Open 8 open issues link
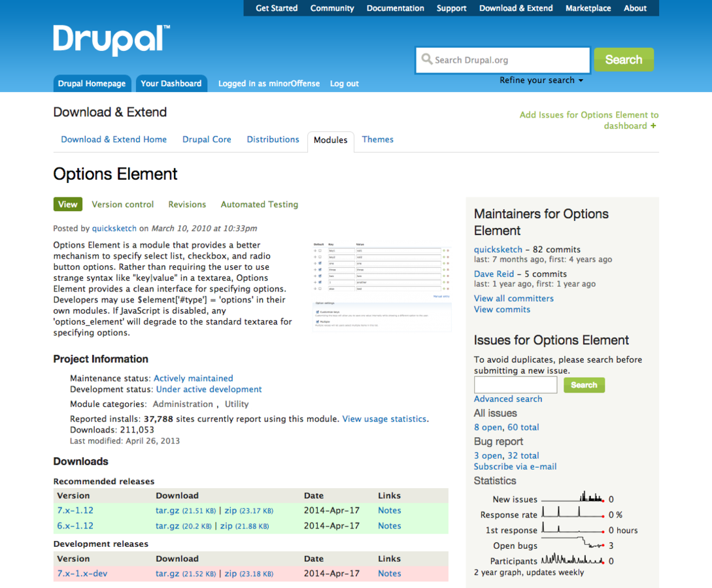712x588 pixels. point(488,427)
